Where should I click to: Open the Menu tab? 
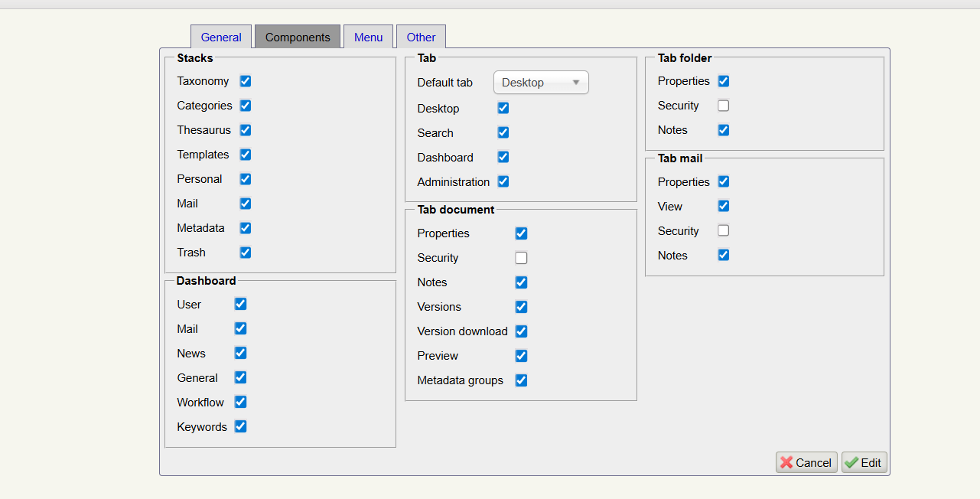pyautogui.click(x=368, y=37)
